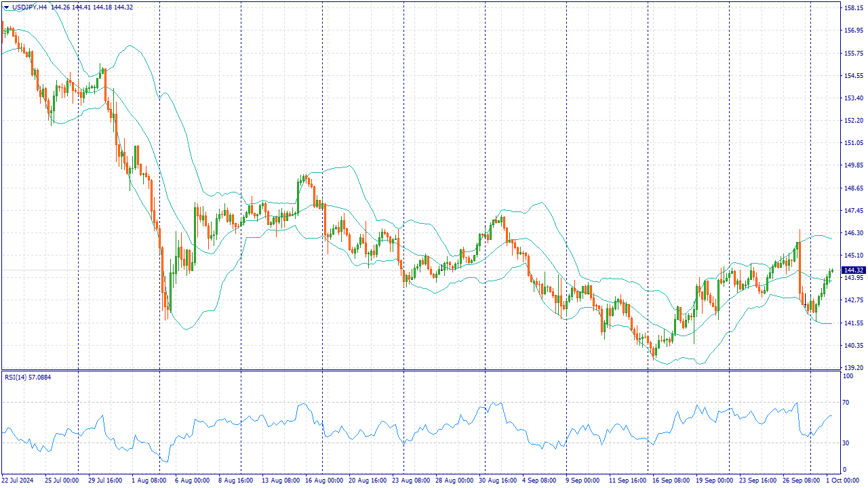
Task: Select the USDJPY,H4 chart title
Action: click(x=29, y=7)
